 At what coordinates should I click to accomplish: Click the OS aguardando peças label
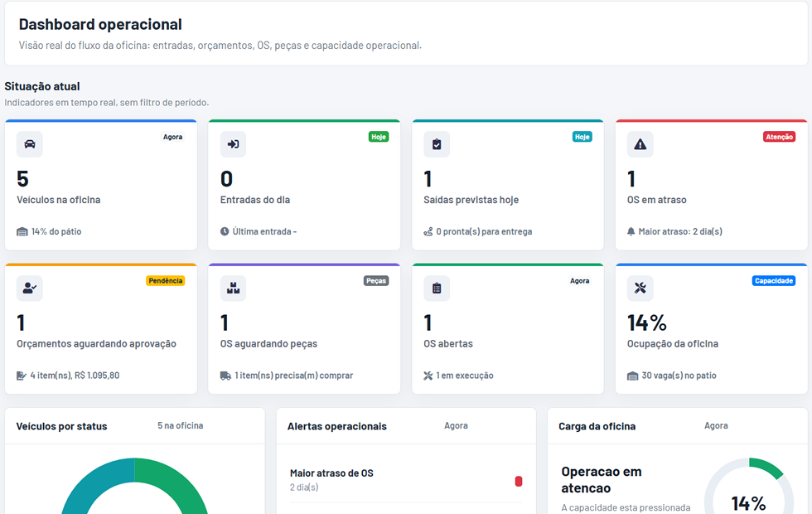268,344
